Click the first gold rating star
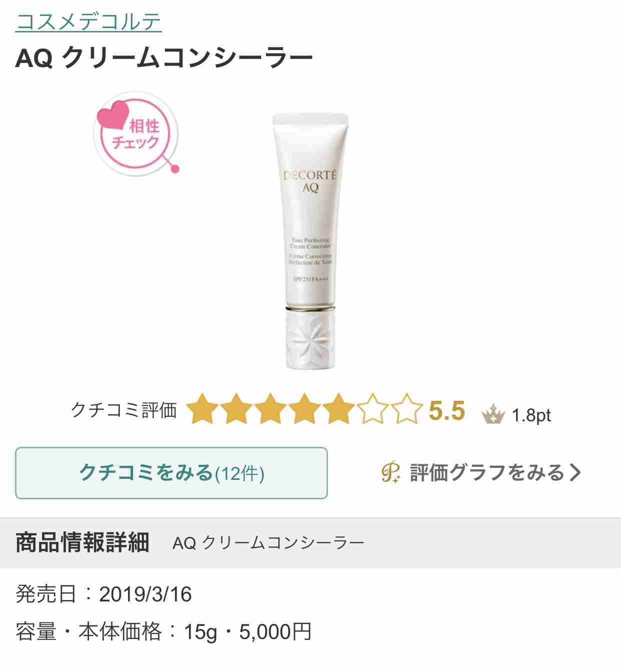Image resolution: width=621 pixels, height=672 pixels. coord(202,409)
